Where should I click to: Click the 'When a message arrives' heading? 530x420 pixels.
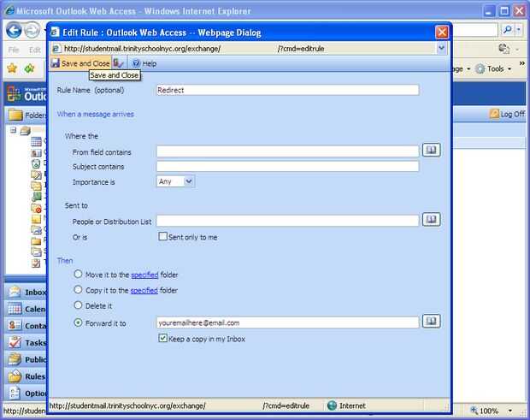(96, 115)
